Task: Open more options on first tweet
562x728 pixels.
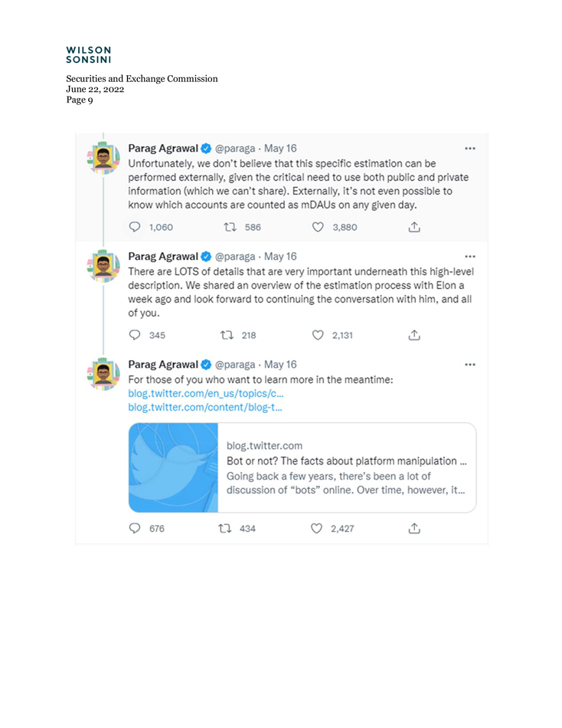Action: 470,149
